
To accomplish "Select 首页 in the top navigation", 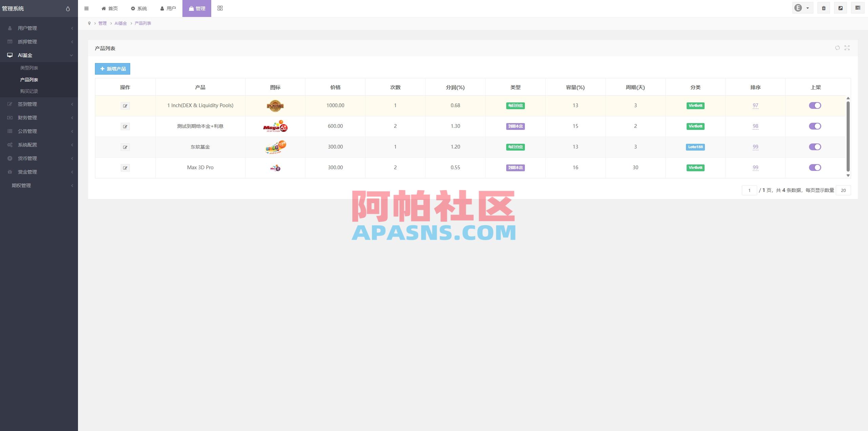I will (x=109, y=8).
